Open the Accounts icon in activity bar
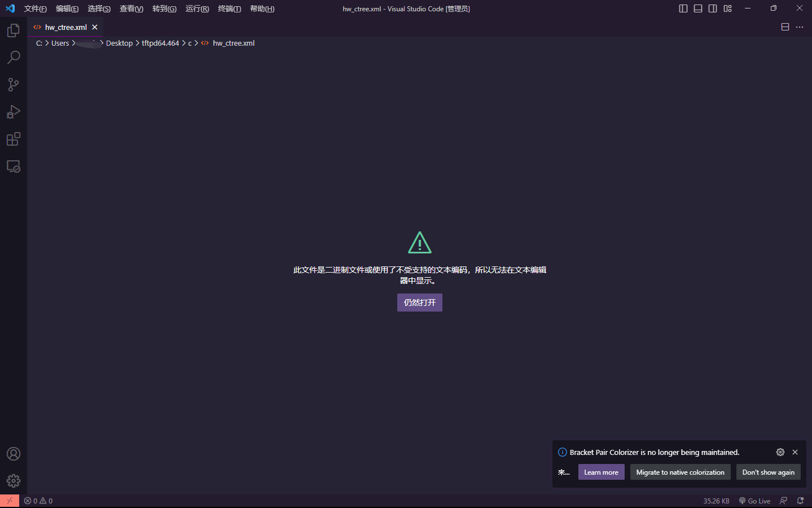 pyautogui.click(x=14, y=454)
